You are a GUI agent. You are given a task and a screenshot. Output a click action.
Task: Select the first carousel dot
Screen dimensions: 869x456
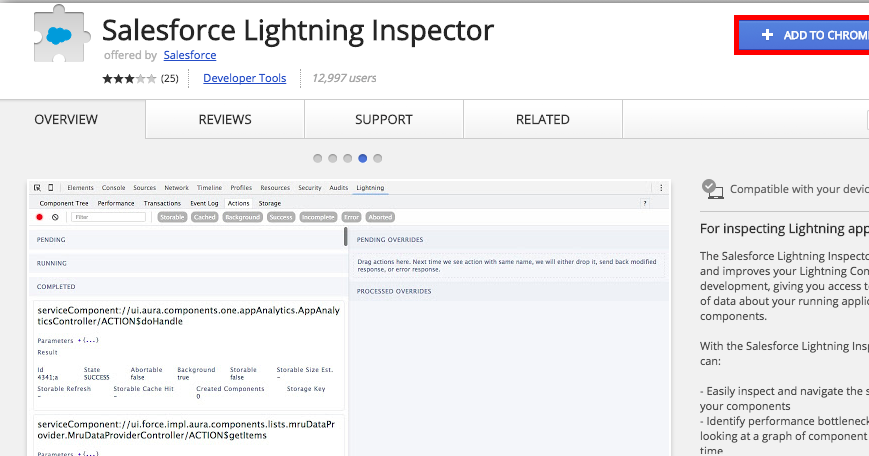318,158
